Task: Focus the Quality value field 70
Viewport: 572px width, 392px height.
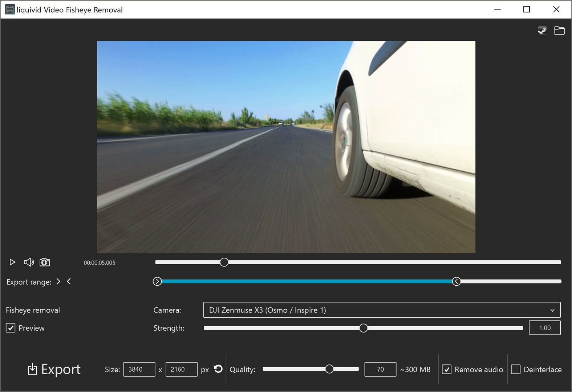Action: coord(380,369)
